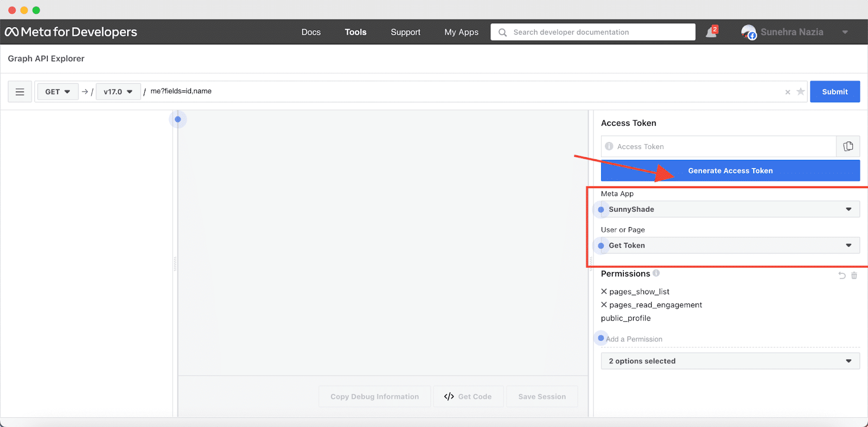This screenshot has width=868, height=427.
Task: Click the public_profile permission text
Action: [x=626, y=318]
